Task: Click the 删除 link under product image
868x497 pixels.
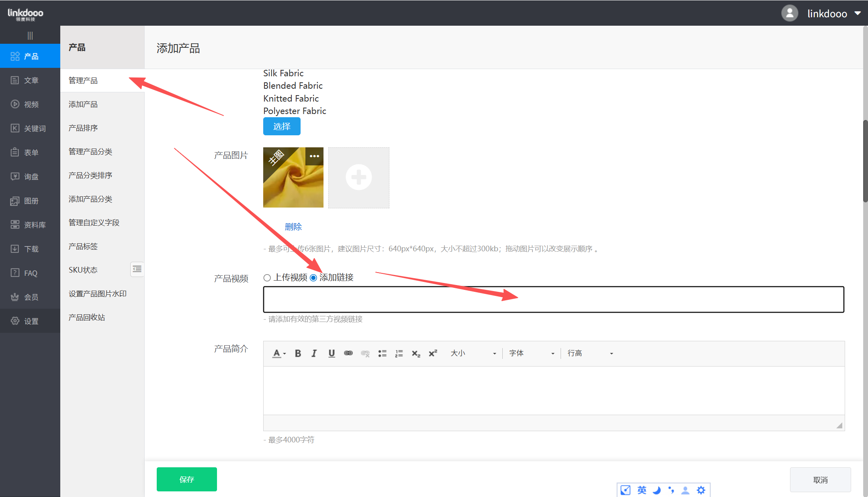Action: (x=293, y=227)
